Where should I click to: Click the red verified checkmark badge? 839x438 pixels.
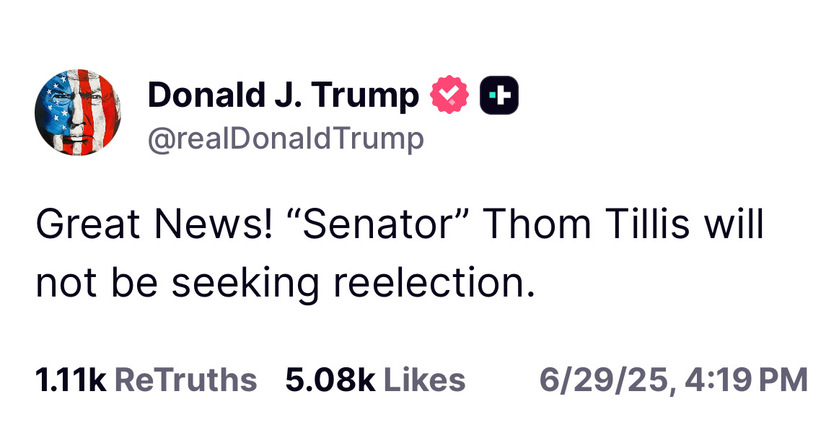coord(449,95)
